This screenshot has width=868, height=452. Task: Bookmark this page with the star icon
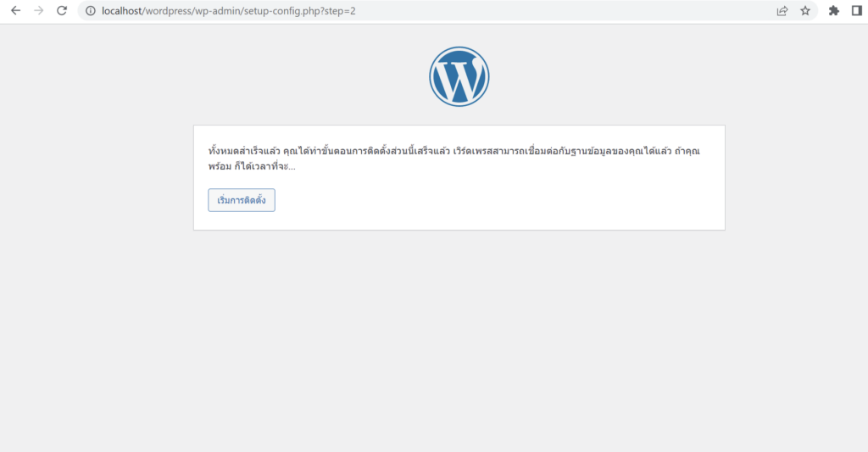pos(805,11)
